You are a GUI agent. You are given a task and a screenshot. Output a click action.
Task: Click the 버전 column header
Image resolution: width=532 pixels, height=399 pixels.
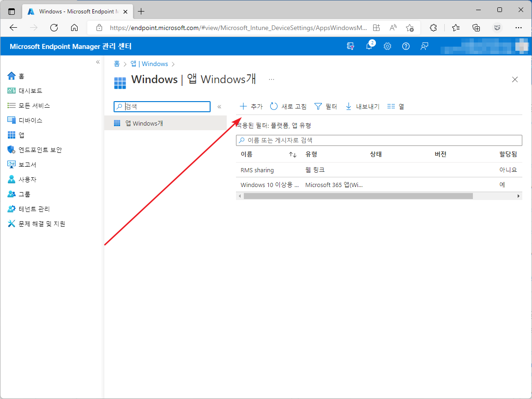click(441, 154)
